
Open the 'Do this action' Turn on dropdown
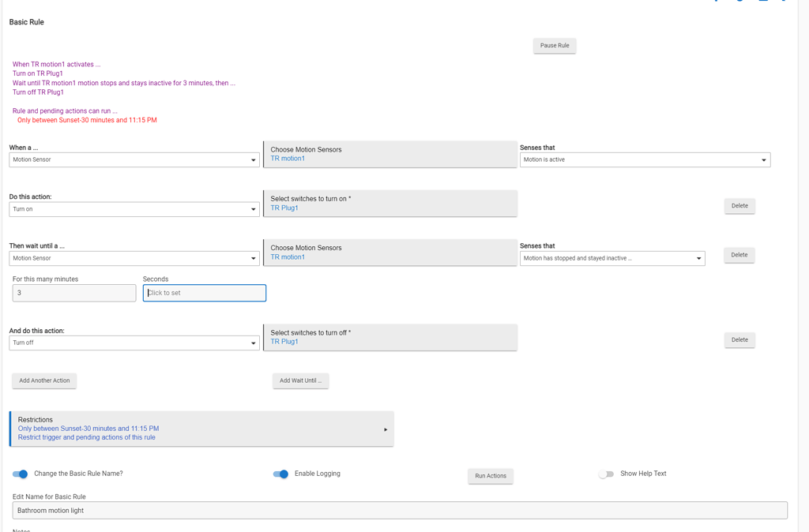click(x=134, y=209)
